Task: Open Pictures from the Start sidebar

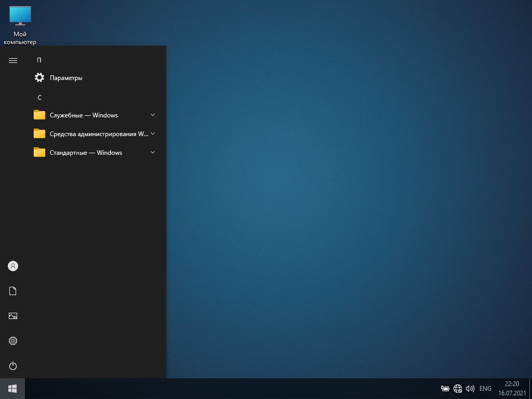Action: [x=13, y=316]
